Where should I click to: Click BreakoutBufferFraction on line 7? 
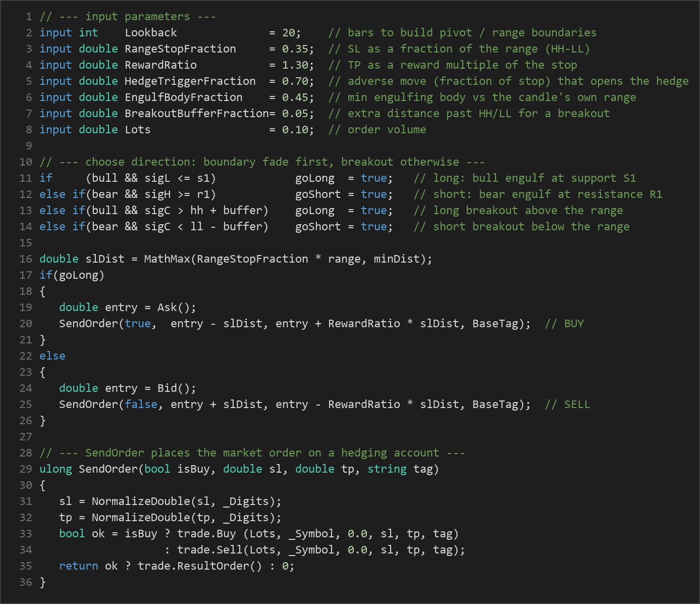coord(197,114)
